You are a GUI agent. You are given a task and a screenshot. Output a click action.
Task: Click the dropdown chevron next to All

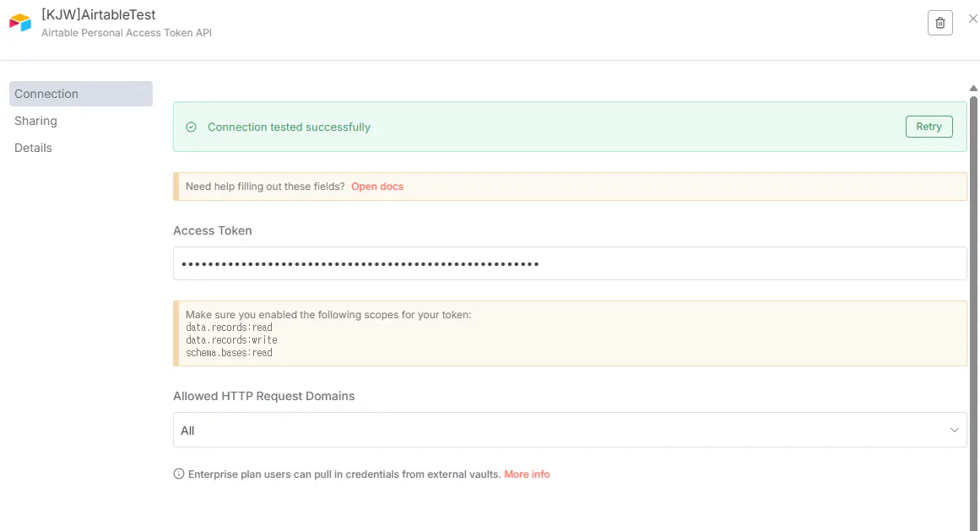[x=954, y=430]
